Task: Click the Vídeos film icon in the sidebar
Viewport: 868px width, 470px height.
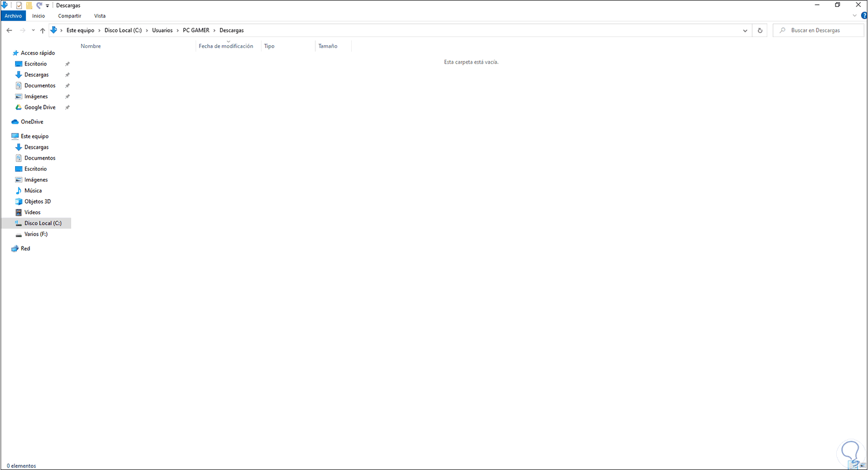Action: 19,212
